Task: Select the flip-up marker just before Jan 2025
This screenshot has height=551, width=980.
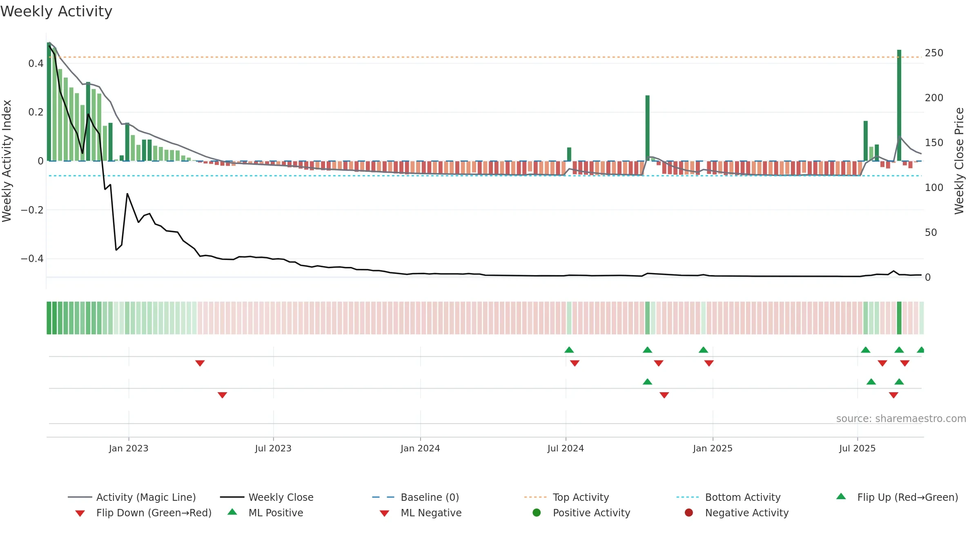Action: coord(704,350)
